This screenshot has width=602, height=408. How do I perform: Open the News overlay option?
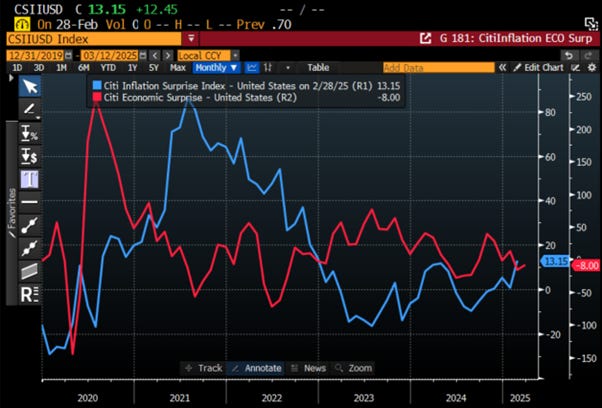tap(308, 368)
